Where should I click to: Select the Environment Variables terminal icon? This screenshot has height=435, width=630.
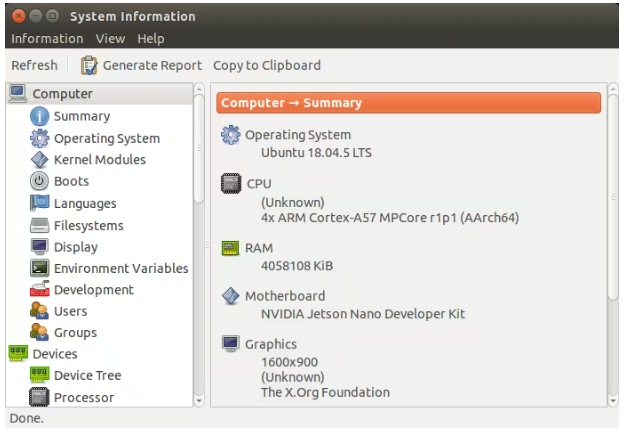pos(40,269)
